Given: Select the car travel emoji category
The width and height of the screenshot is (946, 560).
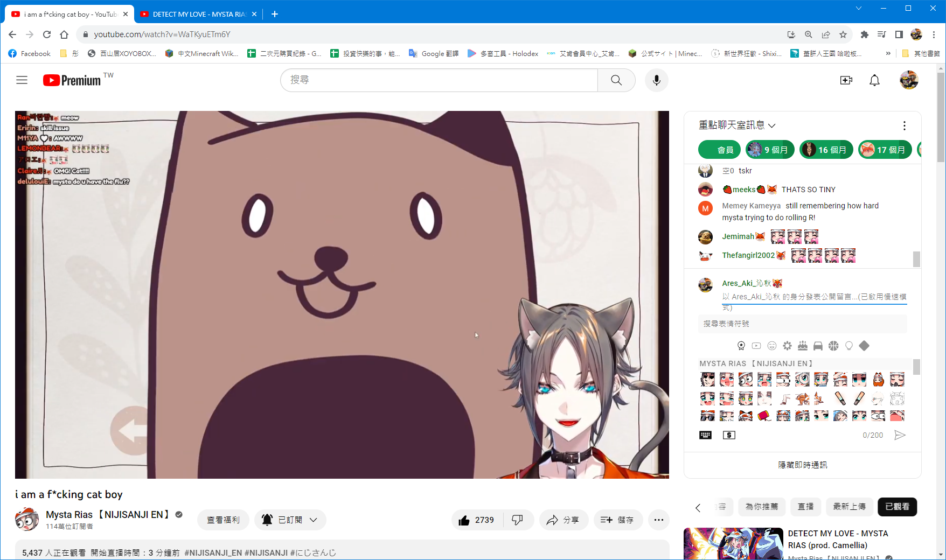Looking at the screenshot, I should tap(818, 346).
